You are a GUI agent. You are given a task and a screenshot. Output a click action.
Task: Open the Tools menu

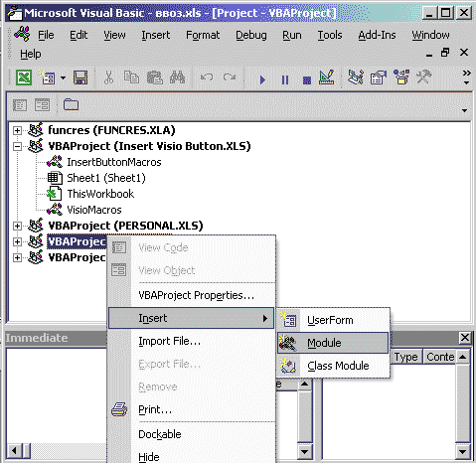pos(330,35)
